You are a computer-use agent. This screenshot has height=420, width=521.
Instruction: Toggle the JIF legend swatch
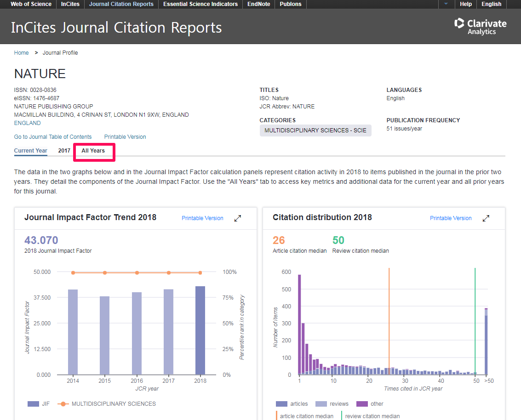(x=33, y=404)
